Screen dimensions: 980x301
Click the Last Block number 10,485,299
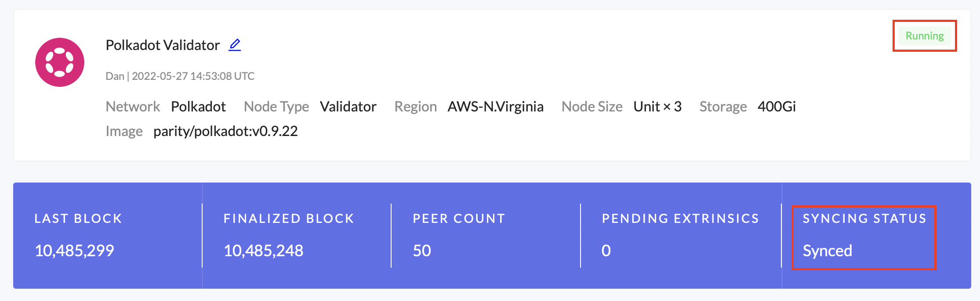[74, 251]
